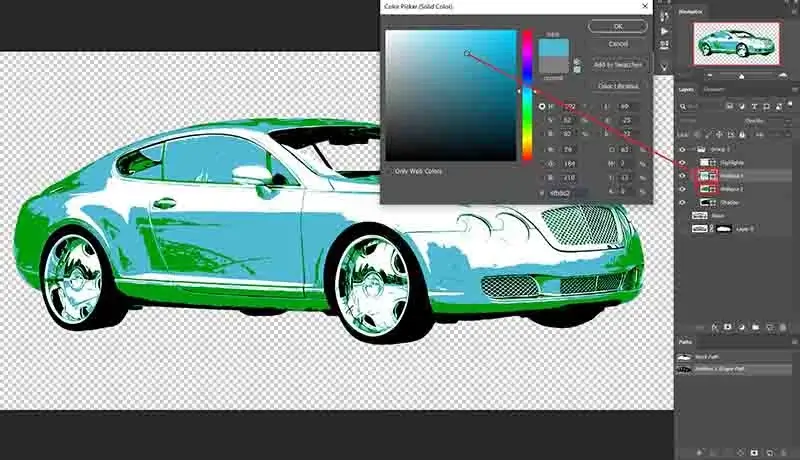Image resolution: width=800 pixels, height=460 pixels.
Task: Click new group folder icon
Action: click(x=756, y=327)
